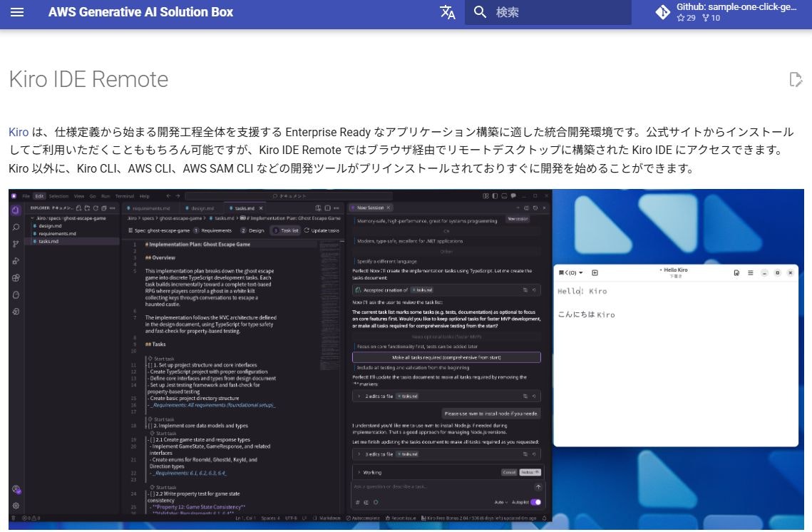Follow the Kiro hyperlink in the paragraph
Viewport: 812px width, 532px height.
(x=19, y=132)
